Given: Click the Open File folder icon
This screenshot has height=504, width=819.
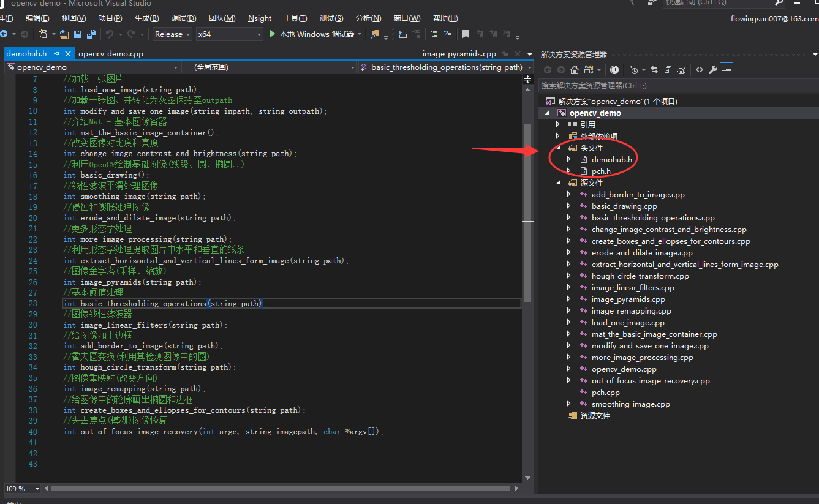Looking at the screenshot, I should (64, 34).
